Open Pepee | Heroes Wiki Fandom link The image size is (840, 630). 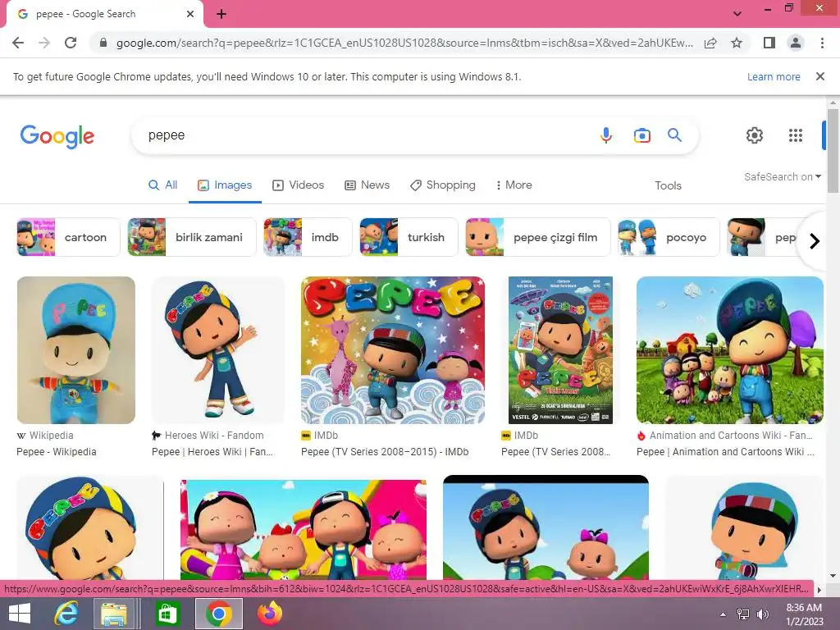(212, 452)
